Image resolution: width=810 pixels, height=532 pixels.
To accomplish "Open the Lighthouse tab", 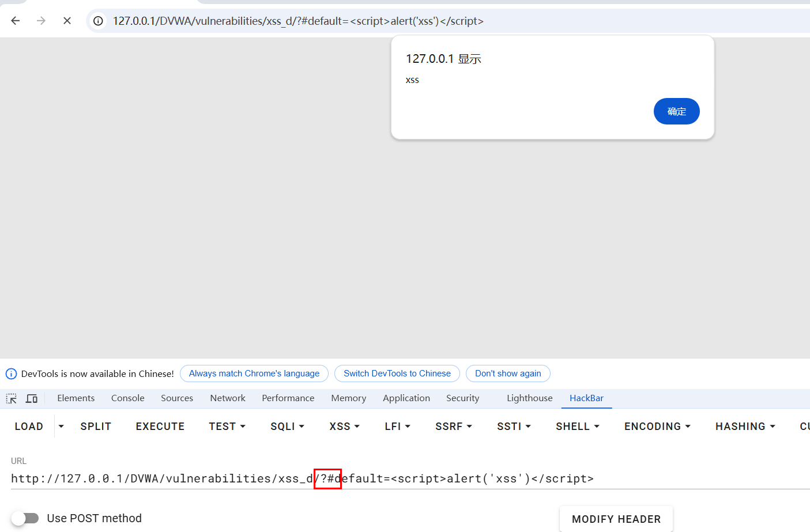I will point(530,398).
